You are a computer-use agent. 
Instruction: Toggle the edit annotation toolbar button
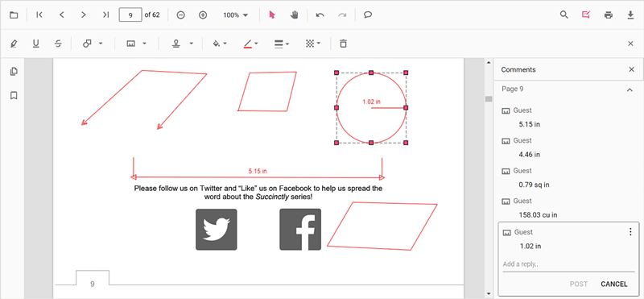pyautogui.click(x=586, y=15)
